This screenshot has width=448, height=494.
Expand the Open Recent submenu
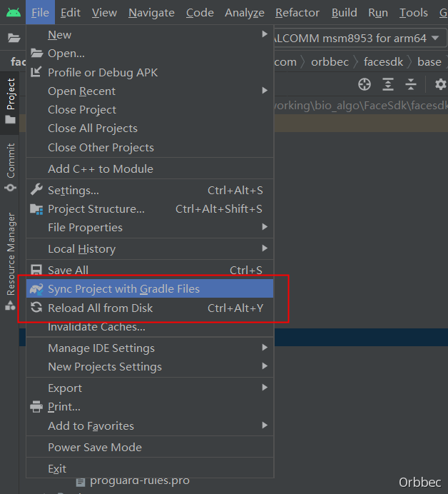coord(265,91)
